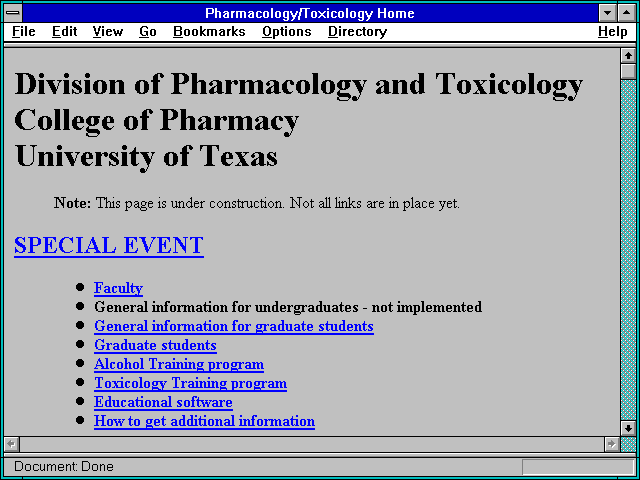Click the Document: Done status text
The image size is (640, 480).
pos(64,466)
